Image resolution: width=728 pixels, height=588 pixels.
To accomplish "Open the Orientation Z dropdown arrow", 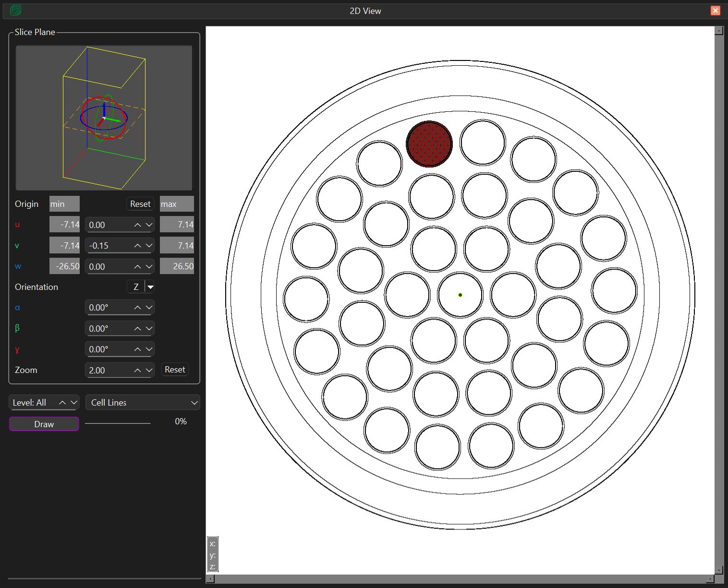I will tap(150, 287).
